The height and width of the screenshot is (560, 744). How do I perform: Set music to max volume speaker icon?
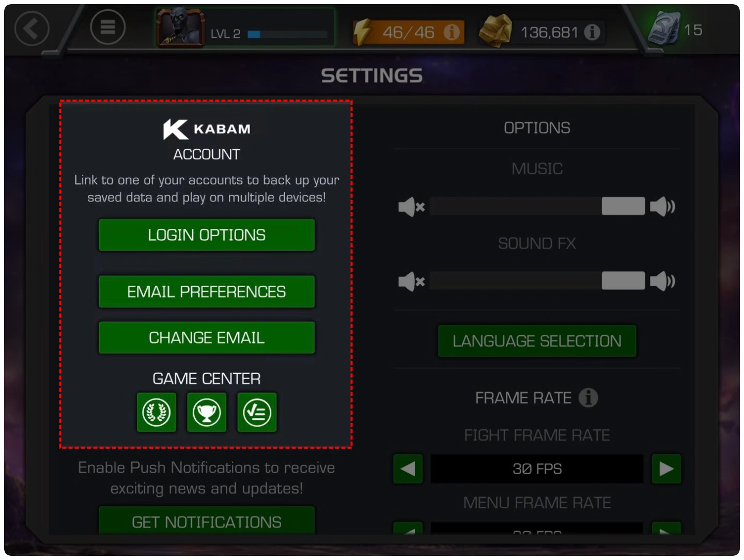click(x=662, y=207)
